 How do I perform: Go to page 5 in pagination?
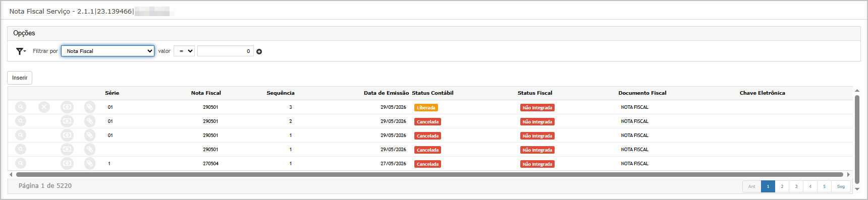pyautogui.click(x=825, y=186)
